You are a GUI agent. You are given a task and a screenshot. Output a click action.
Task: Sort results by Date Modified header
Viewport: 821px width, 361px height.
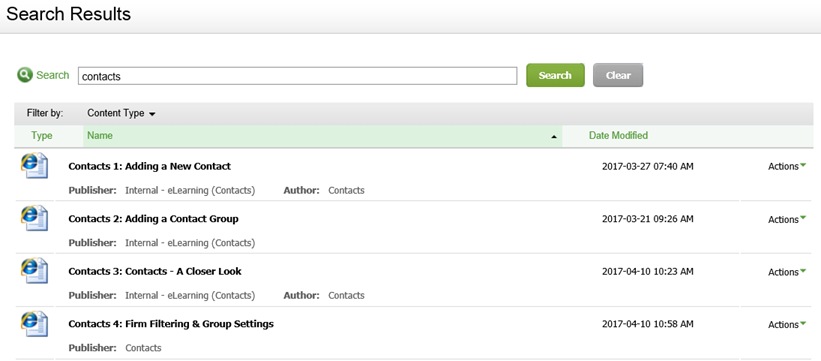coord(618,136)
